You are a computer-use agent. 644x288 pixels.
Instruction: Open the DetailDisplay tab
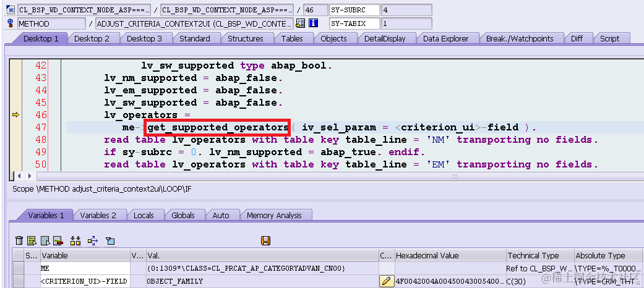[385, 38]
